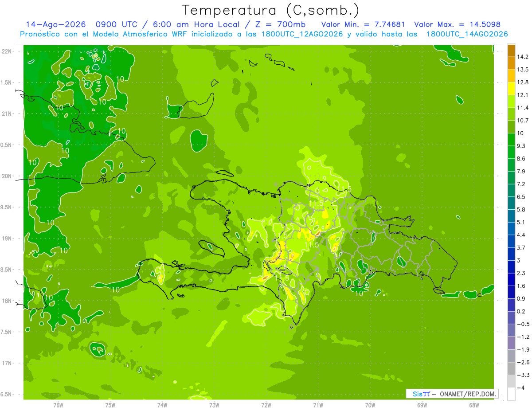The height and width of the screenshot is (411, 532).
Task: Click the "18N" latitude label
Action: click(7, 301)
